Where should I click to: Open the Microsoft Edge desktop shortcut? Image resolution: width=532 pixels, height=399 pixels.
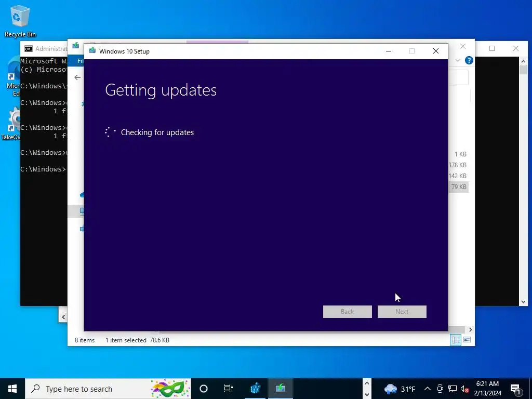(x=12, y=76)
